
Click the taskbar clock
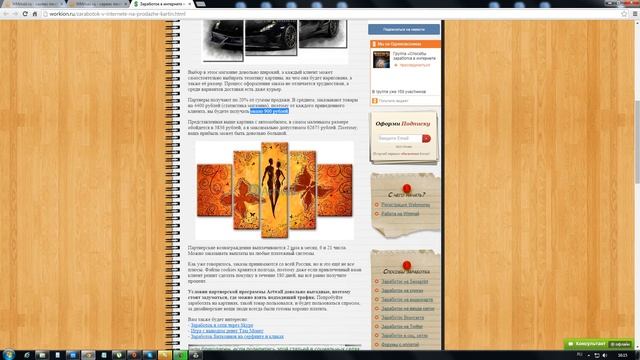622,356
